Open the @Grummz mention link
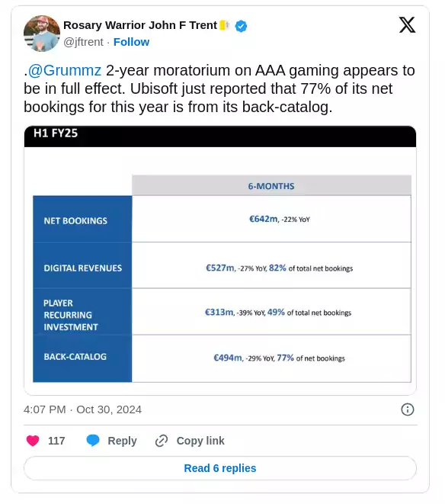Viewport: 445px width, 504px height. coord(65,70)
